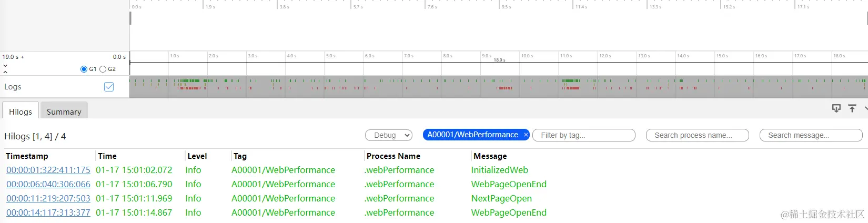Select the G1 radio button

click(84, 69)
